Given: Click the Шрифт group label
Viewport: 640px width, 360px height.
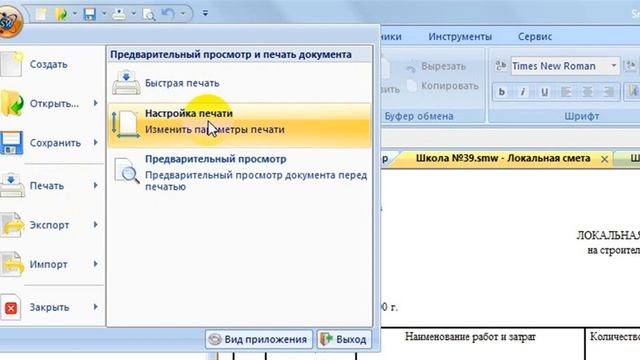Looking at the screenshot, I should 582,116.
